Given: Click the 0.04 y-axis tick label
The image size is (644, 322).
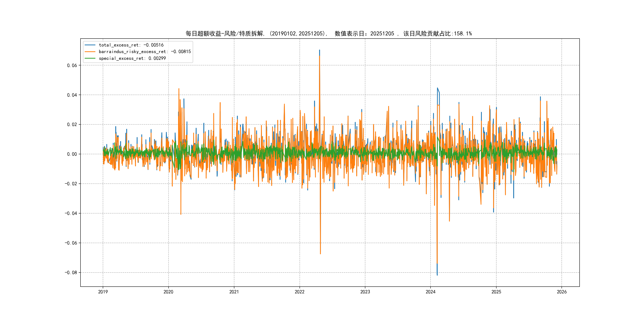Looking at the screenshot, I should point(72,95).
